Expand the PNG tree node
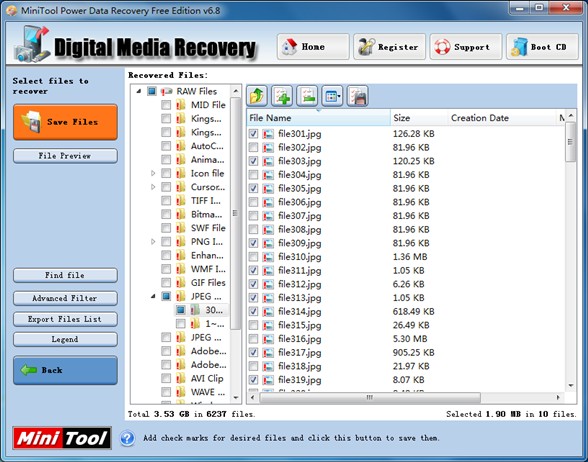The image size is (588, 462). pyautogui.click(x=153, y=242)
